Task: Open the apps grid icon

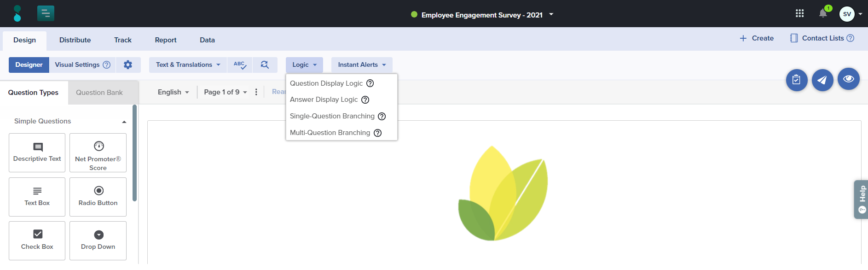Action: (799, 14)
